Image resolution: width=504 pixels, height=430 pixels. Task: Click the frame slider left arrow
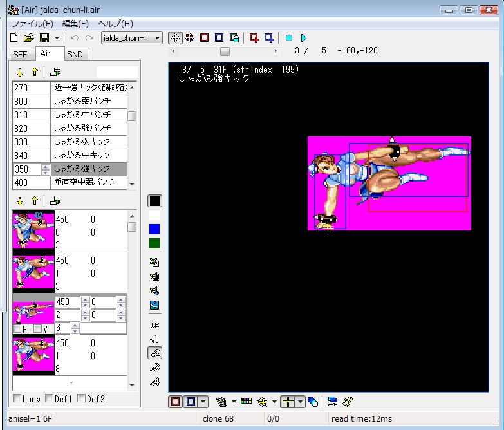pyautogui.click(x=173, y=51)
